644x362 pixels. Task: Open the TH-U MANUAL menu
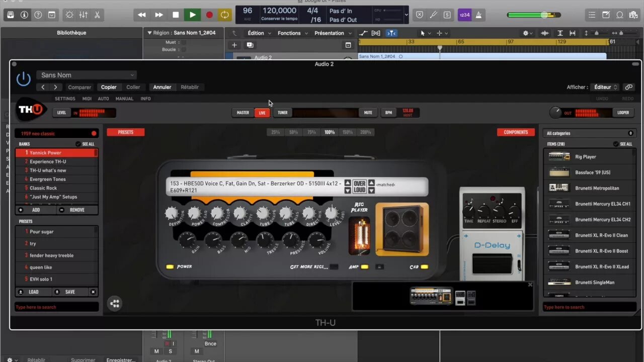click(x=124, y=99)
